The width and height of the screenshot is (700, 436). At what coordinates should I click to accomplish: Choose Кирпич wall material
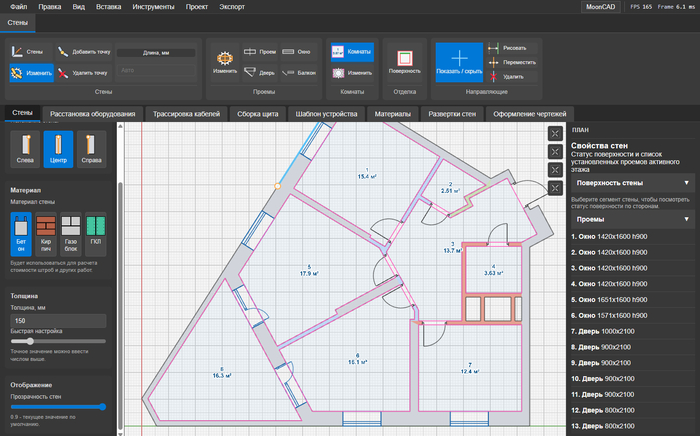point(46,234)
